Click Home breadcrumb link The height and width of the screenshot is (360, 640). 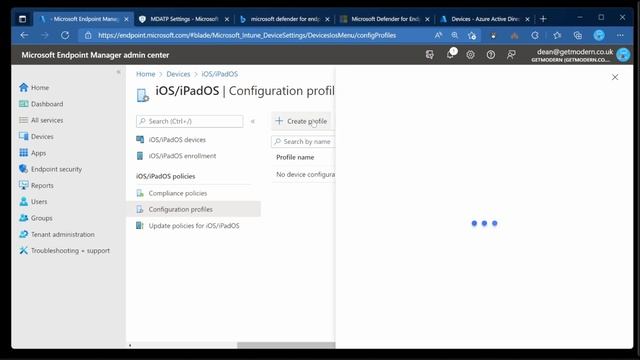tap(146, 74)
